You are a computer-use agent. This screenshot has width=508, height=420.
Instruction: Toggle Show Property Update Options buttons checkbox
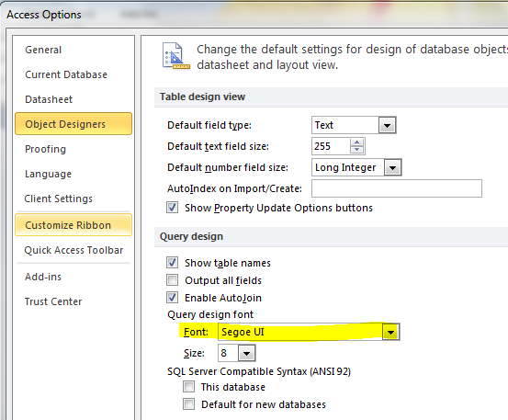[x=172, y=208]
